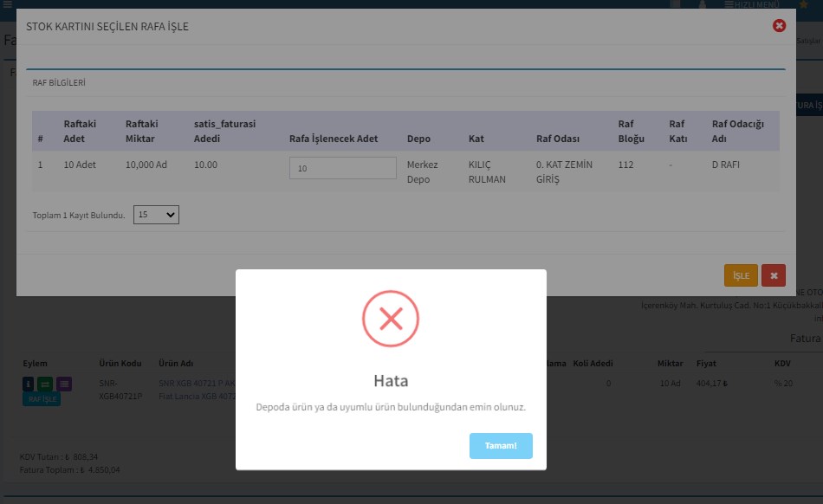This screenshot has height=504, width=823.
Task: Click the Rafa İşlenecek Adet column header
Action: (x=334, y=139)
